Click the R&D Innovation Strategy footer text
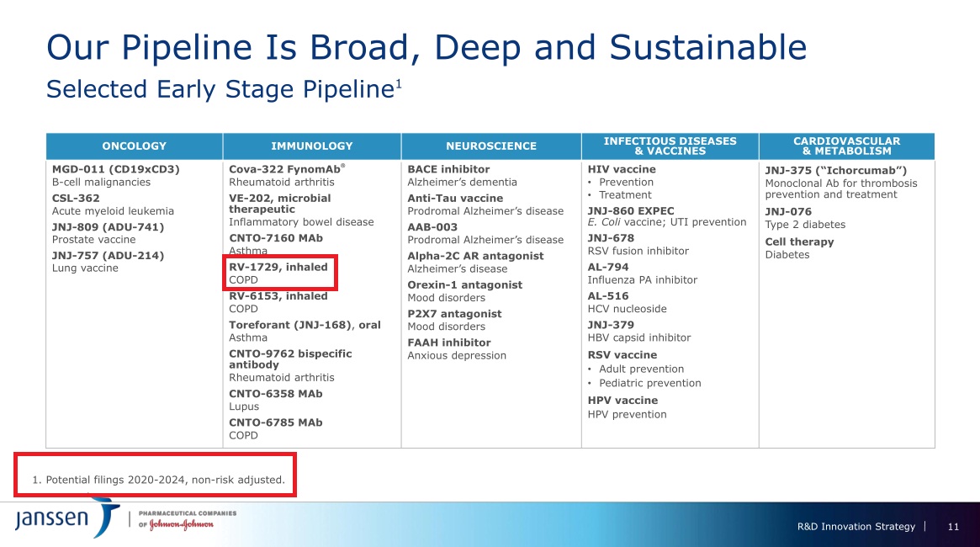The image size is (980, 547). 856,527
